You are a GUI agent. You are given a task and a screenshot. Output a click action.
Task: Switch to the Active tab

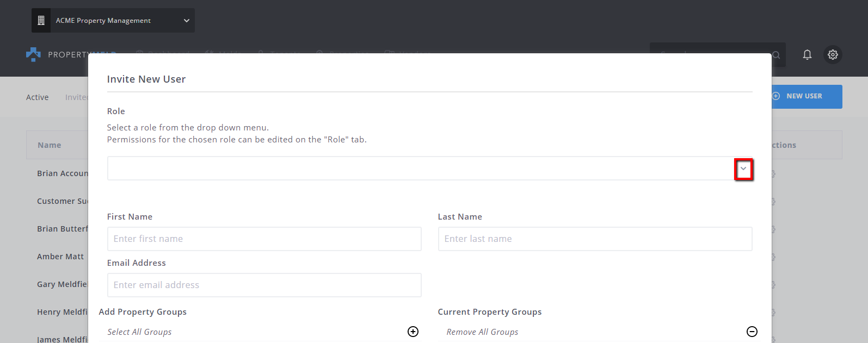[38, 97]
